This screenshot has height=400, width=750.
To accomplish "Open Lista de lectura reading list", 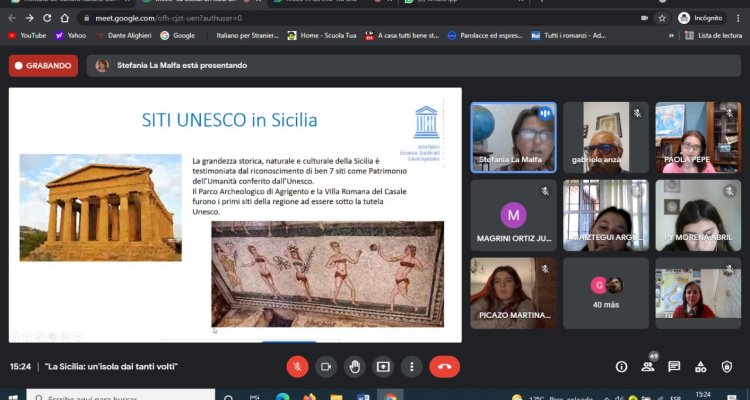I will point(713,35).
